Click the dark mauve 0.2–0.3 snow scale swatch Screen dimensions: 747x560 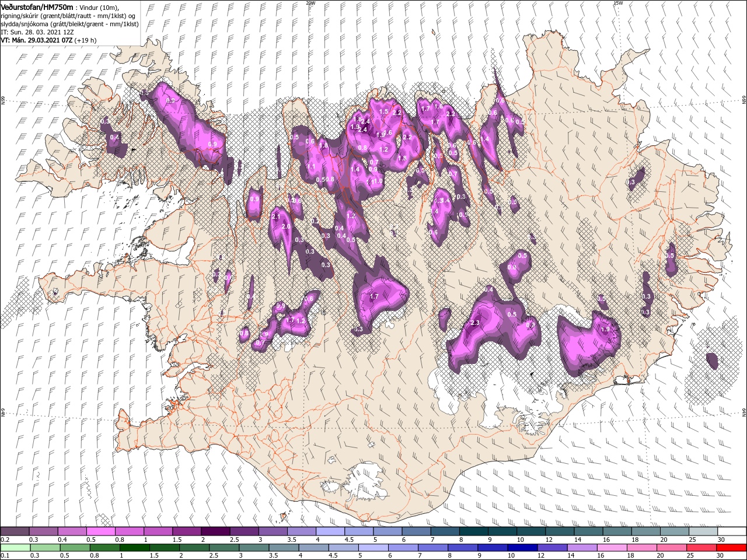15,531
